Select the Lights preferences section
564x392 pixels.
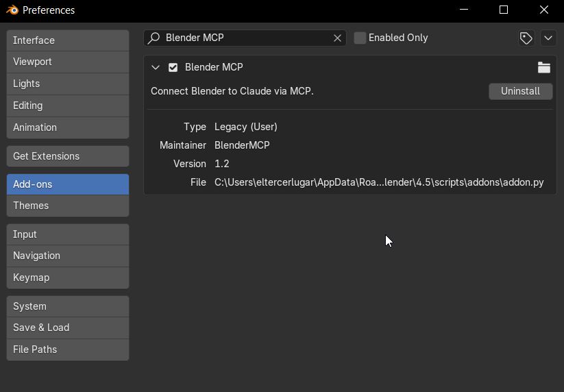coord(68,84)
